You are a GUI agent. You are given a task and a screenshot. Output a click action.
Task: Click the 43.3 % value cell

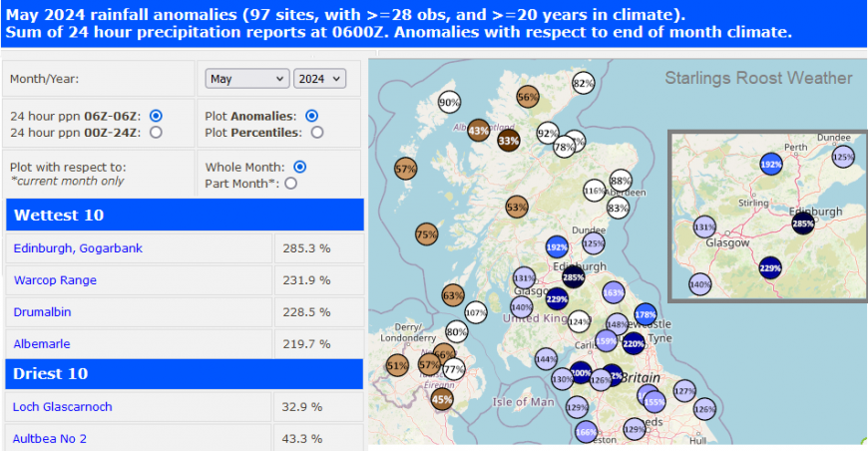click(x=318, y=439)
